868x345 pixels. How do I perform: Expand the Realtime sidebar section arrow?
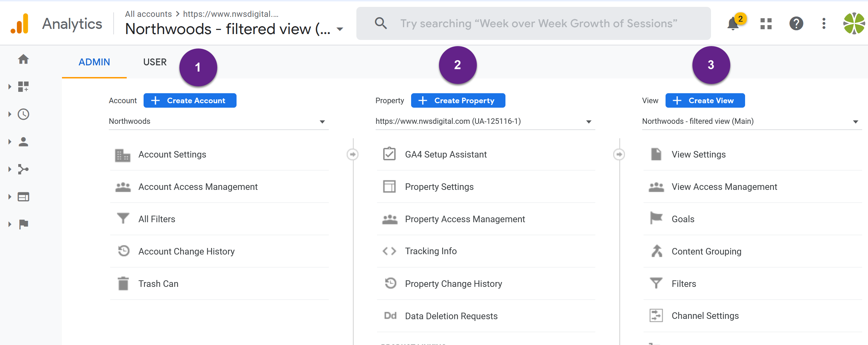click(10, 114)
